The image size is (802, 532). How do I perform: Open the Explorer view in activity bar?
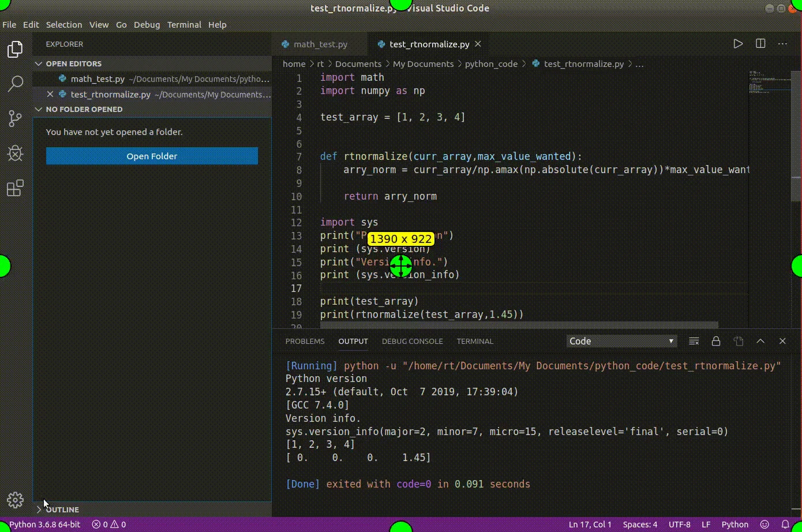pyautogui.click(x=16, y=50)
